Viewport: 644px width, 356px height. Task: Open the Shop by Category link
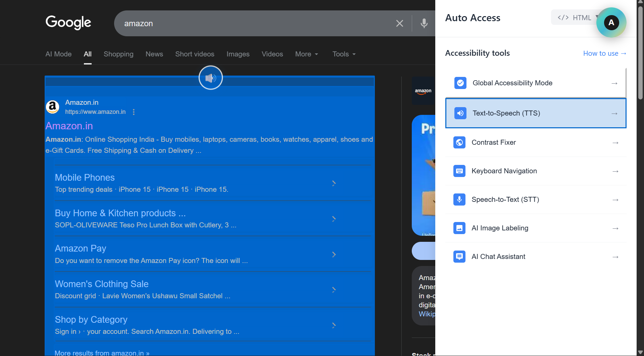(91, 319)
